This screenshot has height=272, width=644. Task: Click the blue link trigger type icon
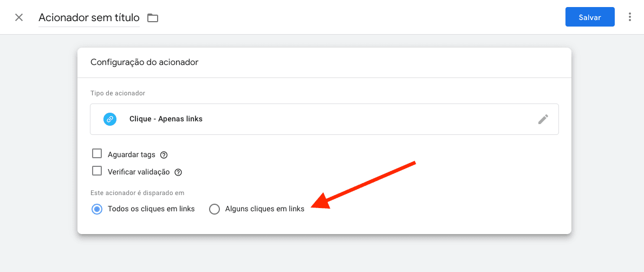coord(110,119)
